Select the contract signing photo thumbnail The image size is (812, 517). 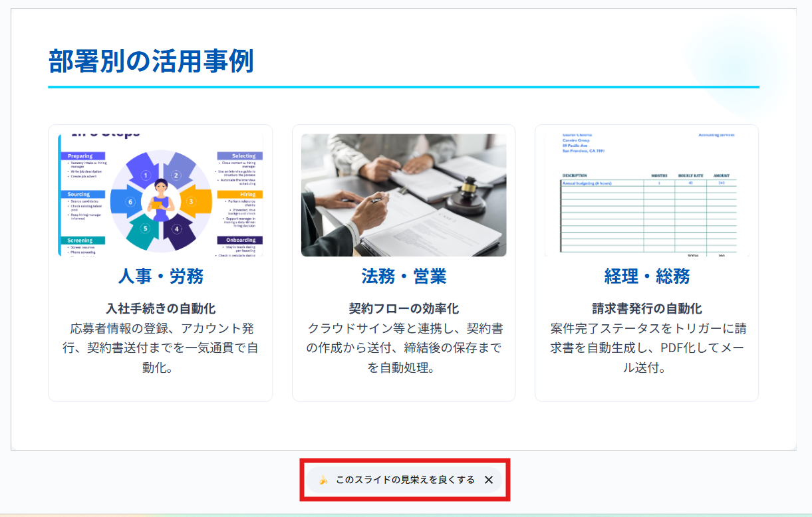[404, 195]
